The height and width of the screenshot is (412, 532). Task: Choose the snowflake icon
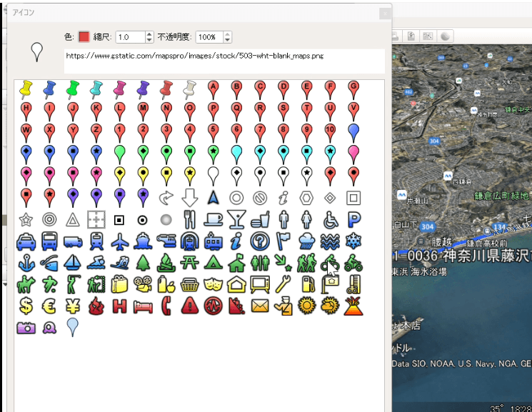(353, 241)
